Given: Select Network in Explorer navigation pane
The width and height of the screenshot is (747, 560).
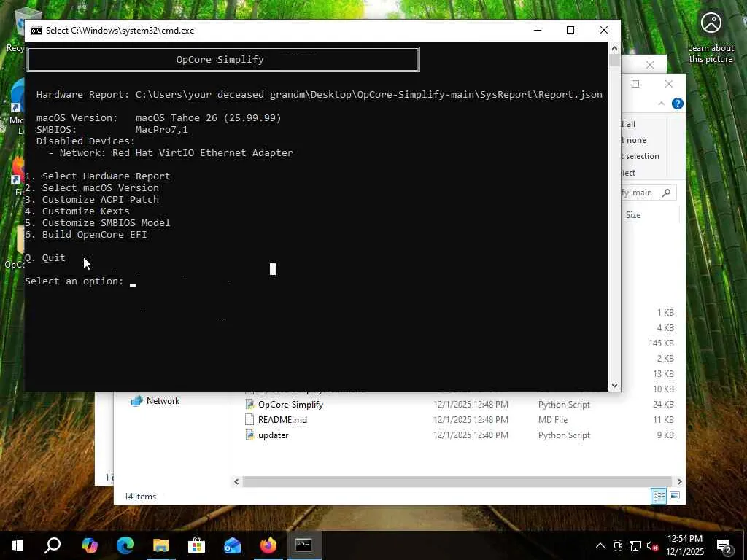Looking at the screenshot, I should (x=163, y=401).
